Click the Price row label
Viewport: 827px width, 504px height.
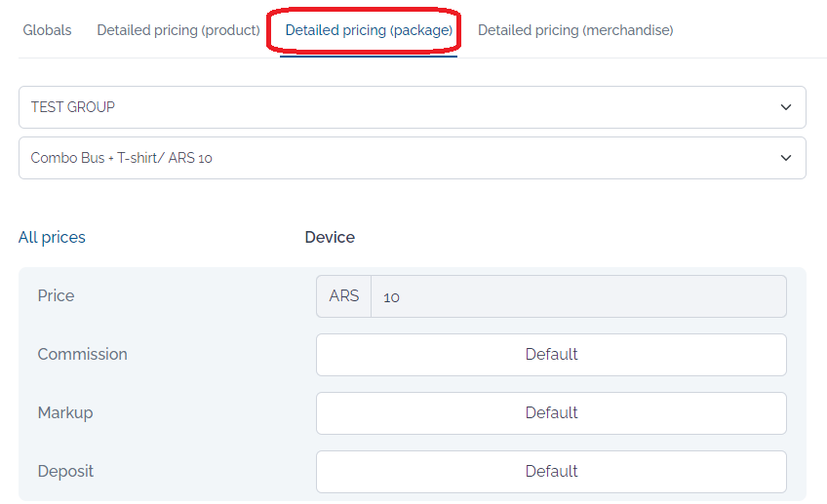pyautogui.click(x=56, y=295)
